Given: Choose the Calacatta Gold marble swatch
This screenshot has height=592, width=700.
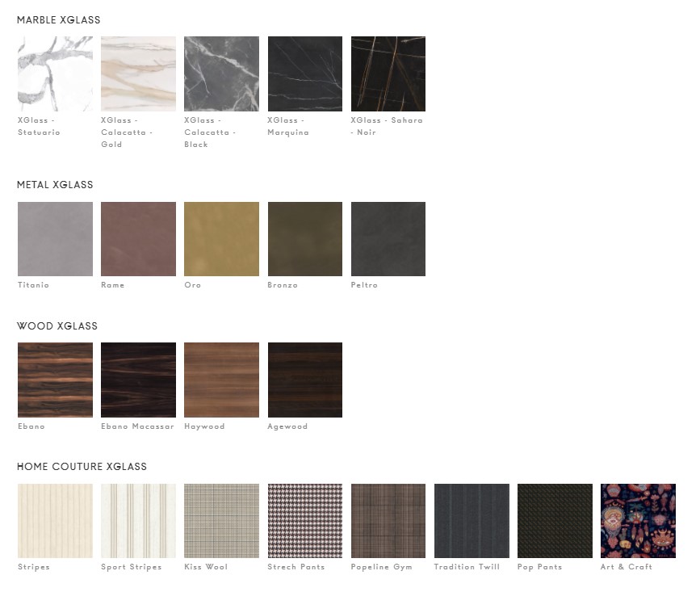Looking at the screenshot, I should coord(138,73).
